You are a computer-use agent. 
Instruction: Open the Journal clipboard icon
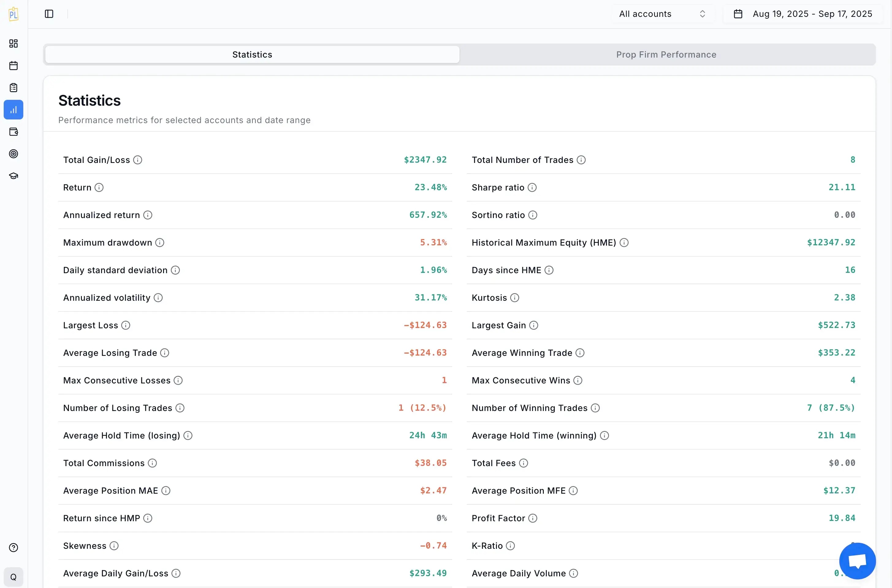(13, 87)
